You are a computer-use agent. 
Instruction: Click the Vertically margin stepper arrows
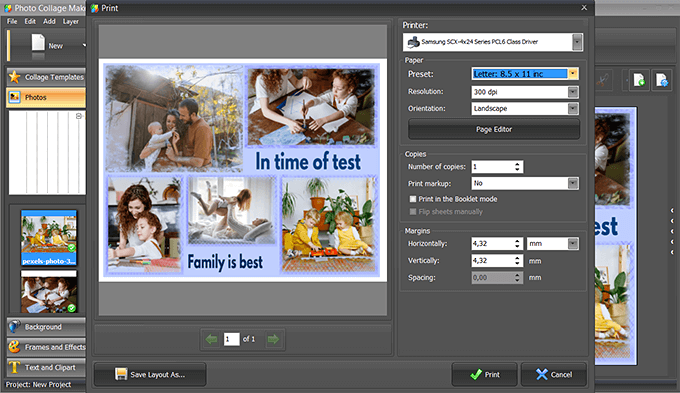coord(517,261)
